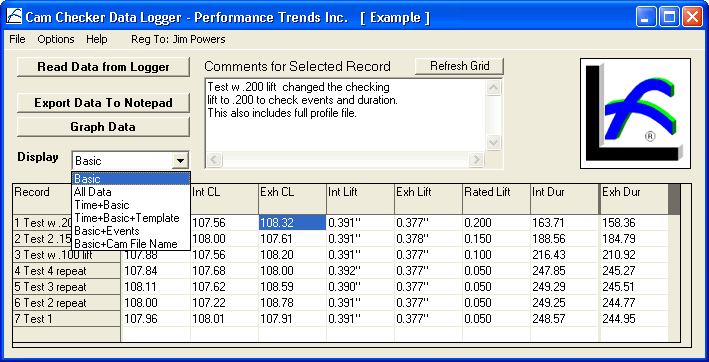Click Int CL cell 108.01 in row 7
The image size is (709, 362).
coord(224,319)
